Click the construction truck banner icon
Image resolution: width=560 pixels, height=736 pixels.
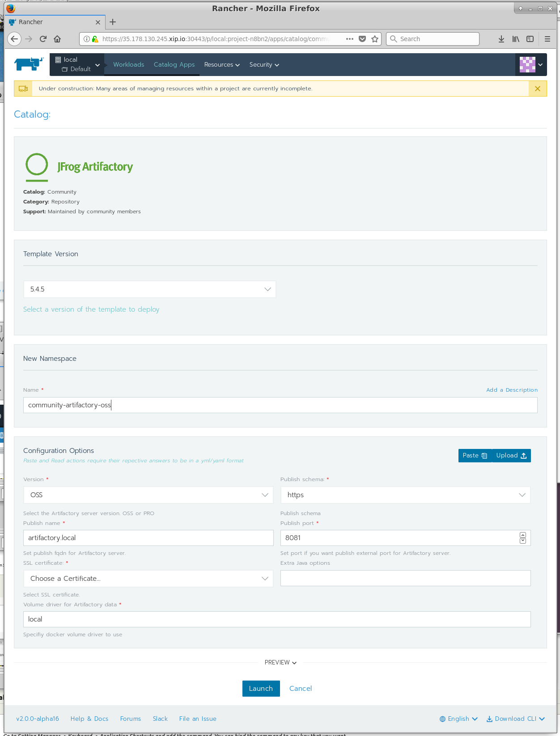pyautogui.click(x=23, y=89)
